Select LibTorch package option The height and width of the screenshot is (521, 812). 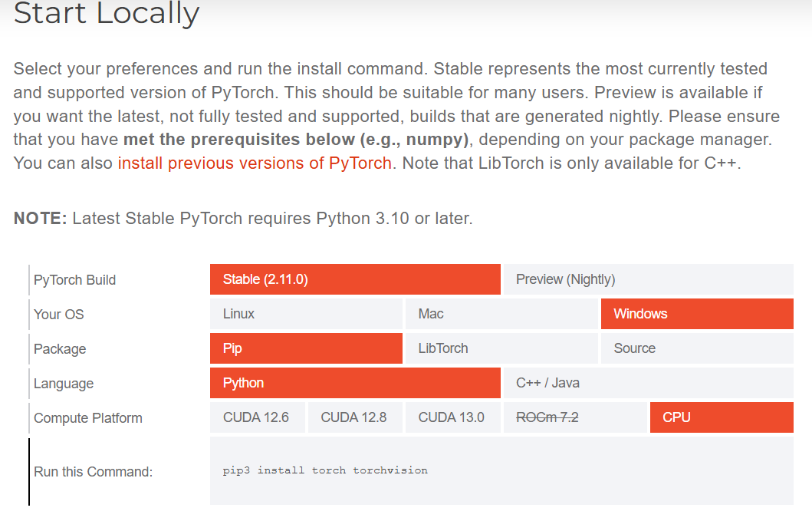pos(501,348)
